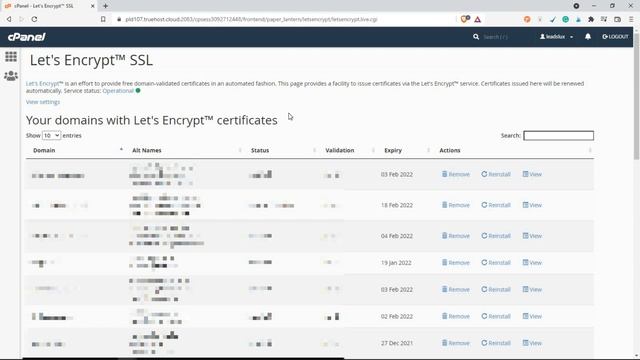
Task: Reload the page with refresh icon
Action: pos(34,19)
